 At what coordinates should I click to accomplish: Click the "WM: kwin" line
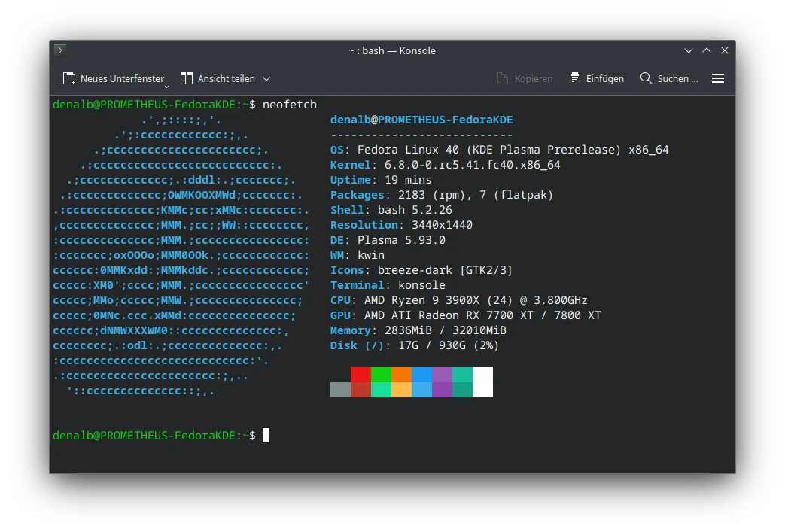[357, 255]
